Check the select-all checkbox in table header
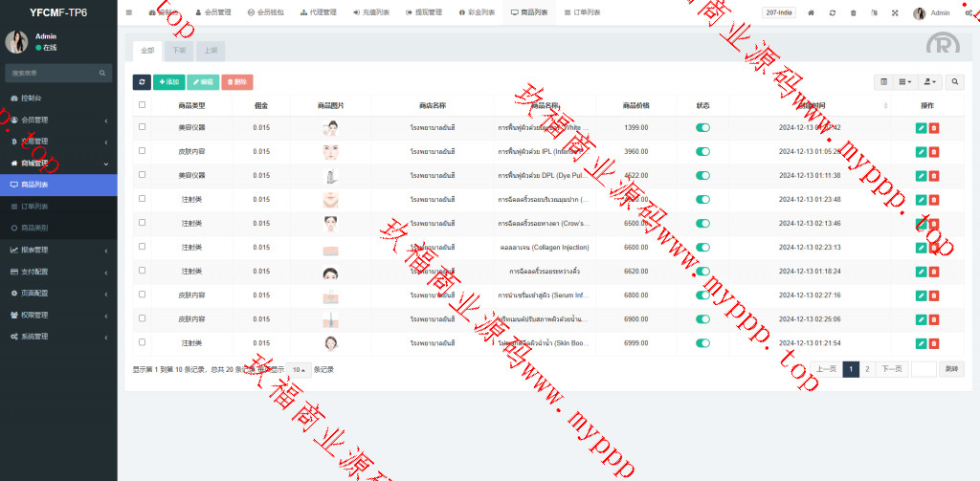The width and height of the screenshot is (980, 481). point(143,105)
